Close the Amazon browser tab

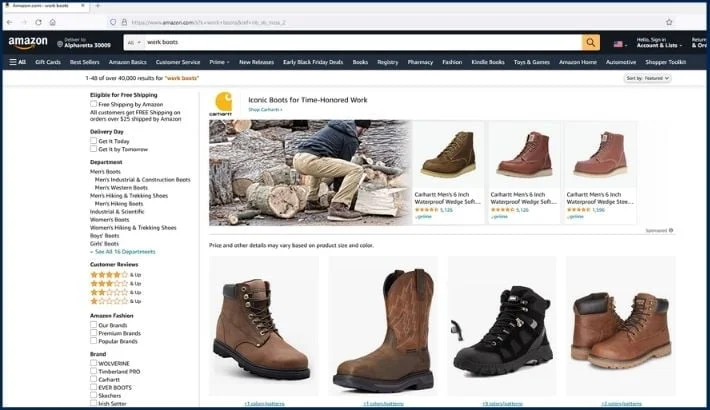pyautogui.click(x=83, y=5)
